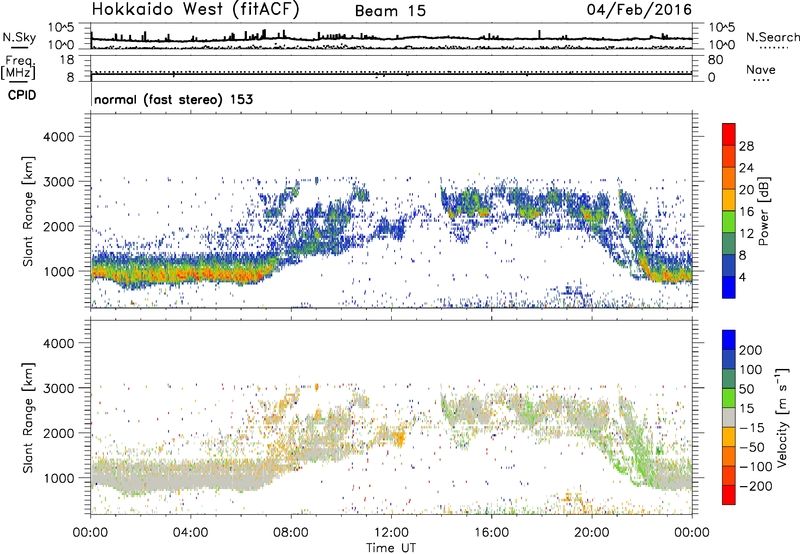Click the gray segment of velocity colorbar
Screen dimensions: 800x554
click(x=729, y=417)
